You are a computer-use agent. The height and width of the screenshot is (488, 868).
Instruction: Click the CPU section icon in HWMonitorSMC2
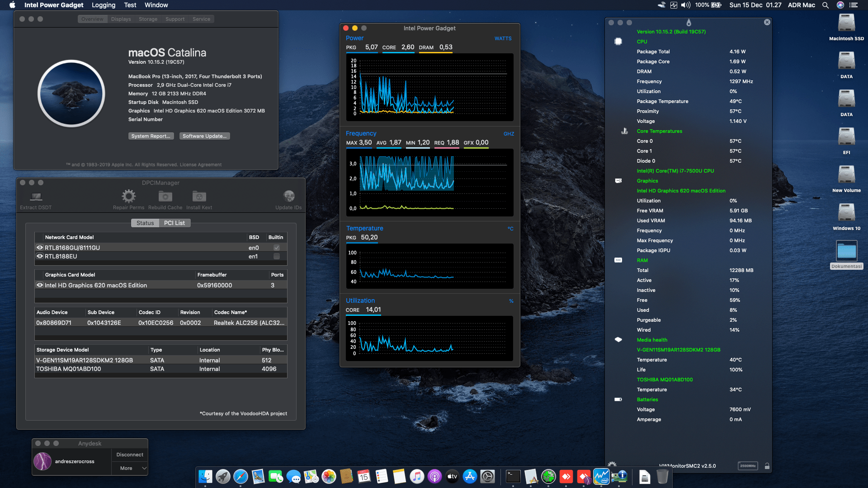tap(618, 41)
